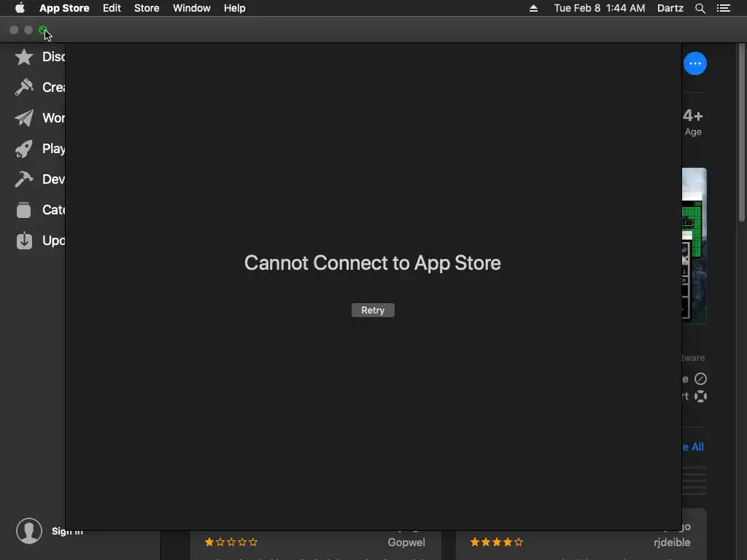The width and height of the screenshot is (747, 560).
Task: Open the App Store menu
Action: click(x=64, y=8)
